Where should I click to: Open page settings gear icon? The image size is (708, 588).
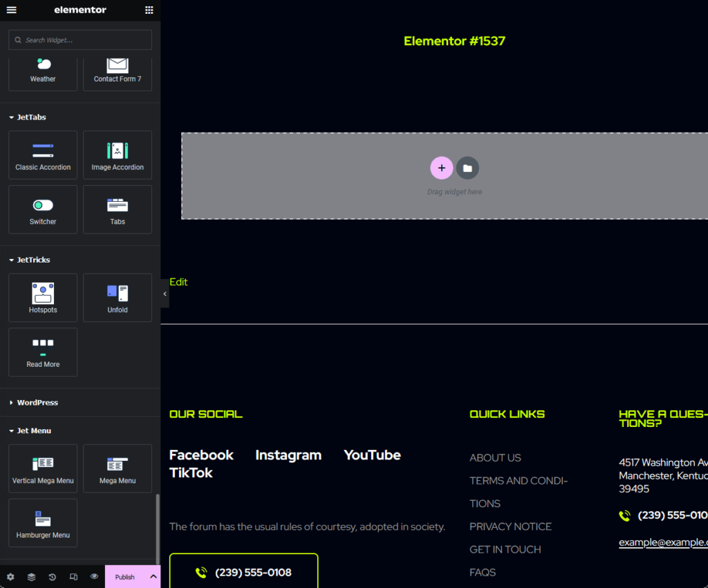coord(10,577)
